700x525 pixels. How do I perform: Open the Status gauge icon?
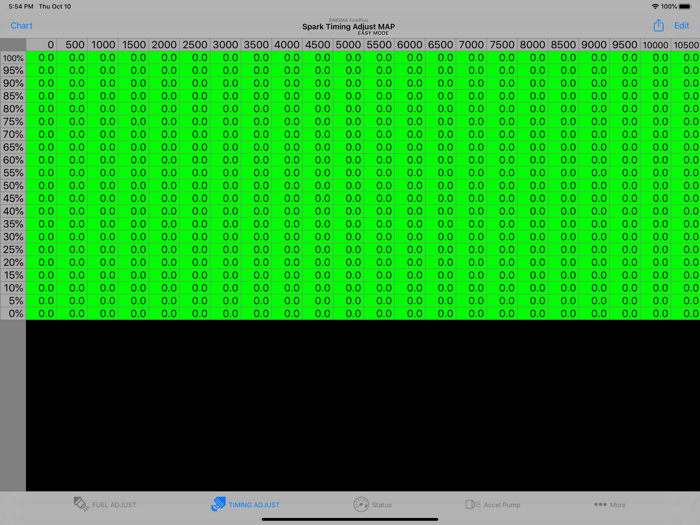(x=361, y=504)
